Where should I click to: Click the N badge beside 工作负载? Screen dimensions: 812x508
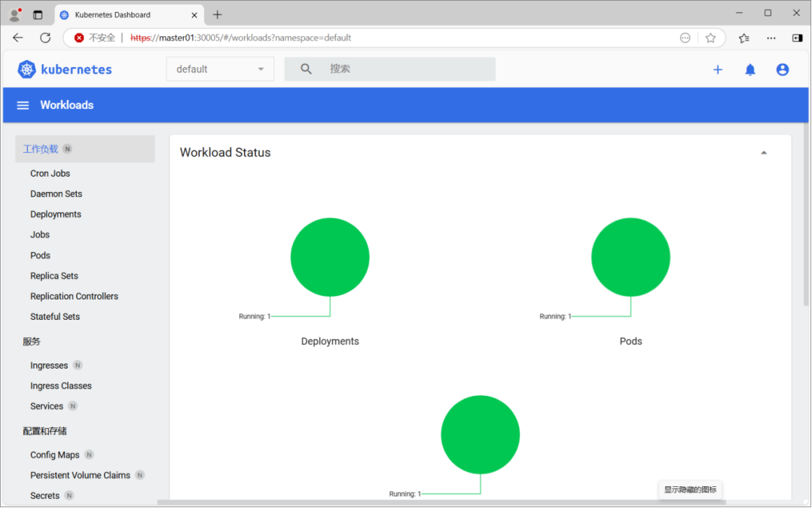(67, 149)
